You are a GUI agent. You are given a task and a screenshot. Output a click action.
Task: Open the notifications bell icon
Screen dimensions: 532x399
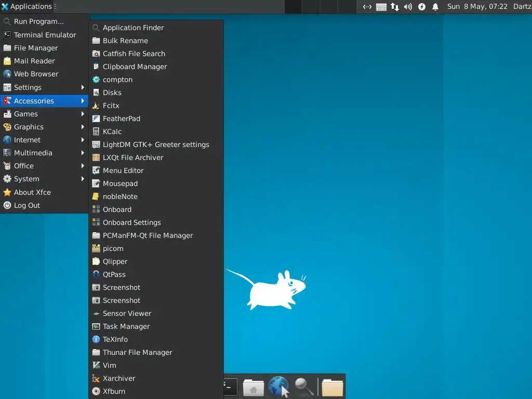pos(435,7)
